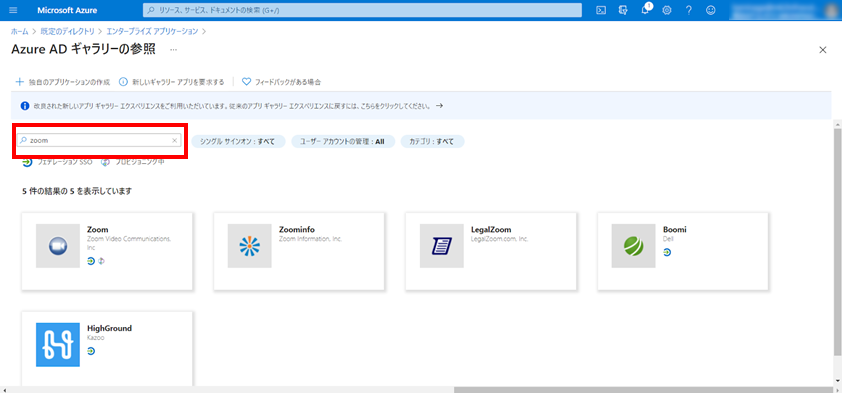This screenshot has height=393, width=842.
Task: Select the Zoominfo logo thumbnail
Action: [250, 246]
